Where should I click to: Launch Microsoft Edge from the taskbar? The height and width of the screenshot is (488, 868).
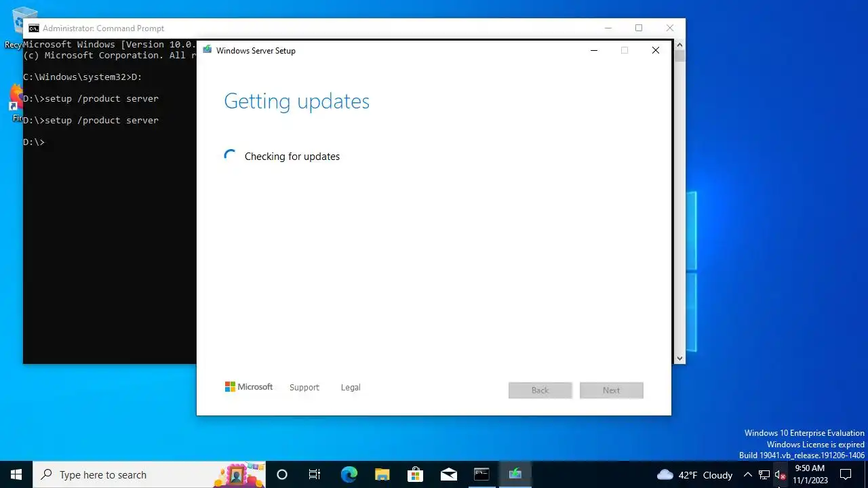[349, 474]
